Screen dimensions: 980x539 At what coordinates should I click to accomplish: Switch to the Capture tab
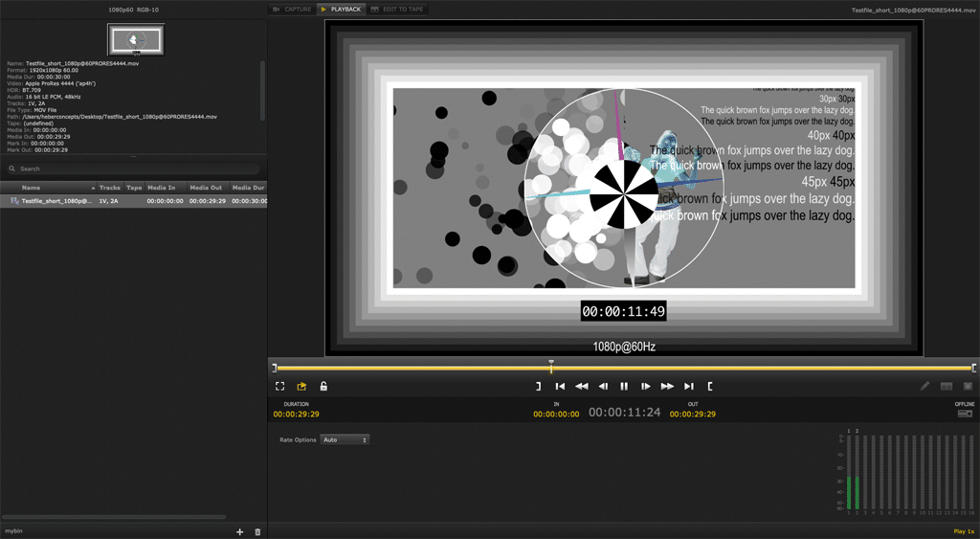pos(292,9)
